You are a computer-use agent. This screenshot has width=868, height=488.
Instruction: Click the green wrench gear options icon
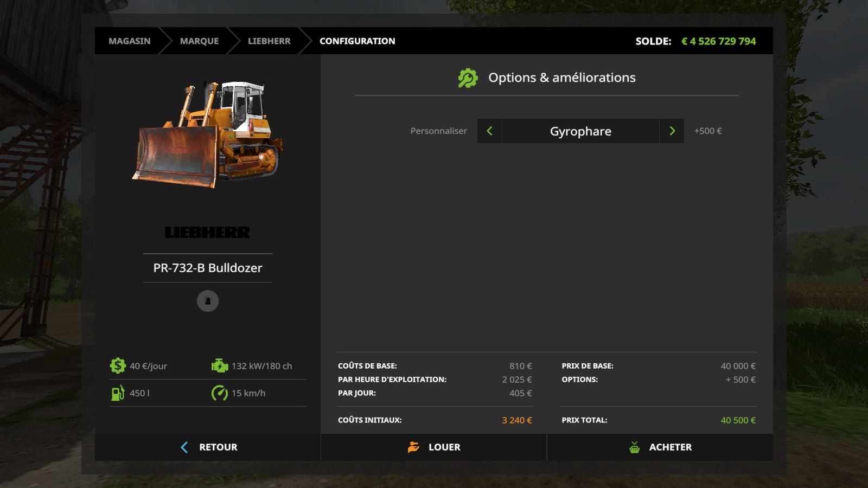coord(468,78)
